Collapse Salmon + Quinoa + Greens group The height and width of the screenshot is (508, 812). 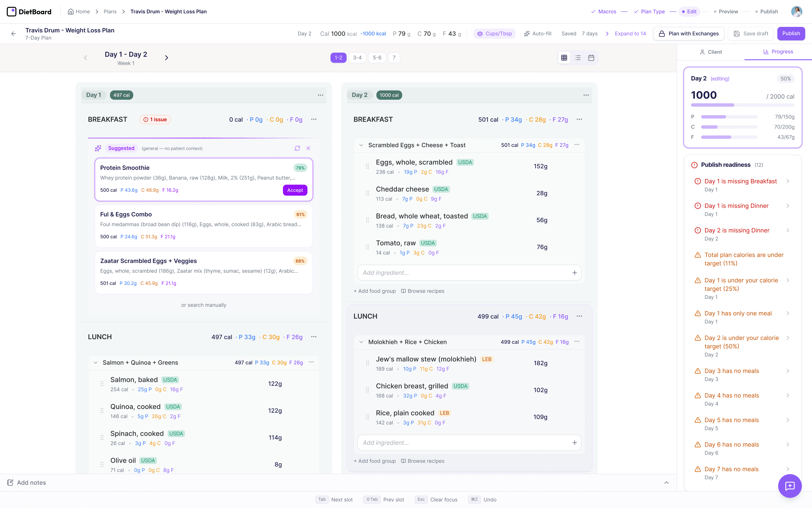(96, 363)
